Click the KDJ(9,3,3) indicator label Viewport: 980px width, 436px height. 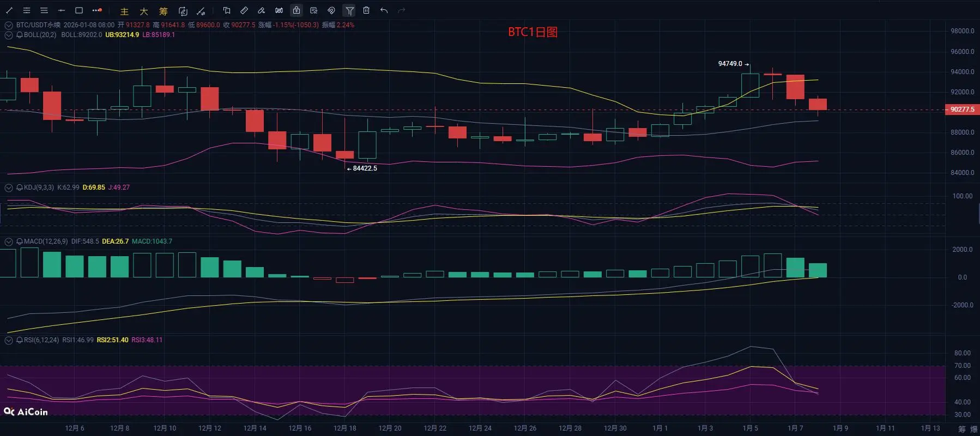pyautogui.click(x=39, y=187)
